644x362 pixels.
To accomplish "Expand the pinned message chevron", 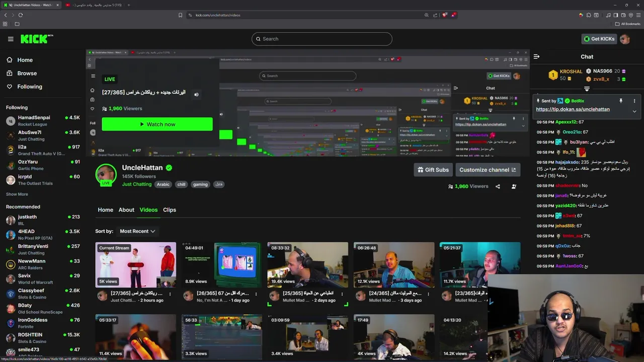I will pyautogui.click(x=634, y=111).
